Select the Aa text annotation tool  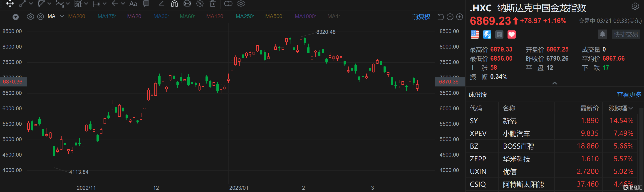(x=133, y=3)
